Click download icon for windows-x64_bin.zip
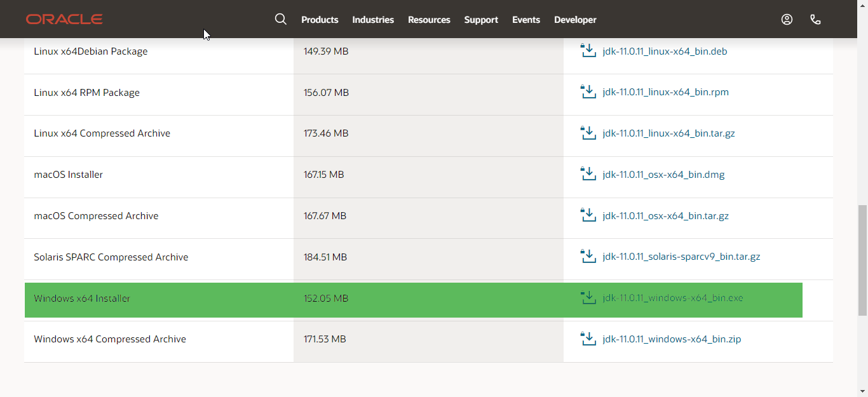 588,339
